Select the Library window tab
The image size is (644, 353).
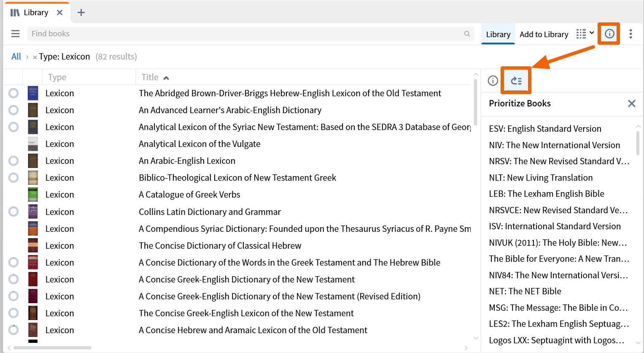click(37, 13)
